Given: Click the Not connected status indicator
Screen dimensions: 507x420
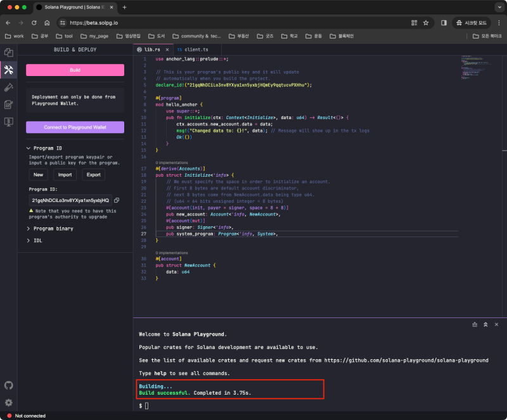Looking at the screenshot, I should click(27, 416).
